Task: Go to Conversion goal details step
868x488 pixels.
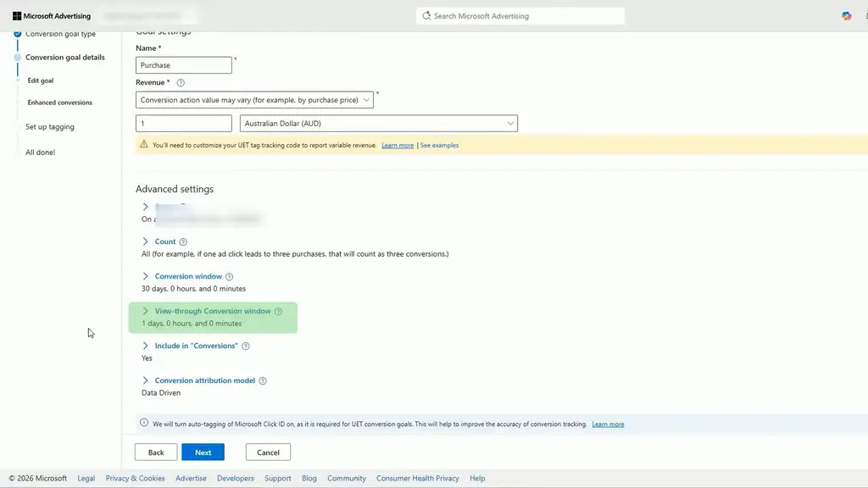Action: click(64, 58)
